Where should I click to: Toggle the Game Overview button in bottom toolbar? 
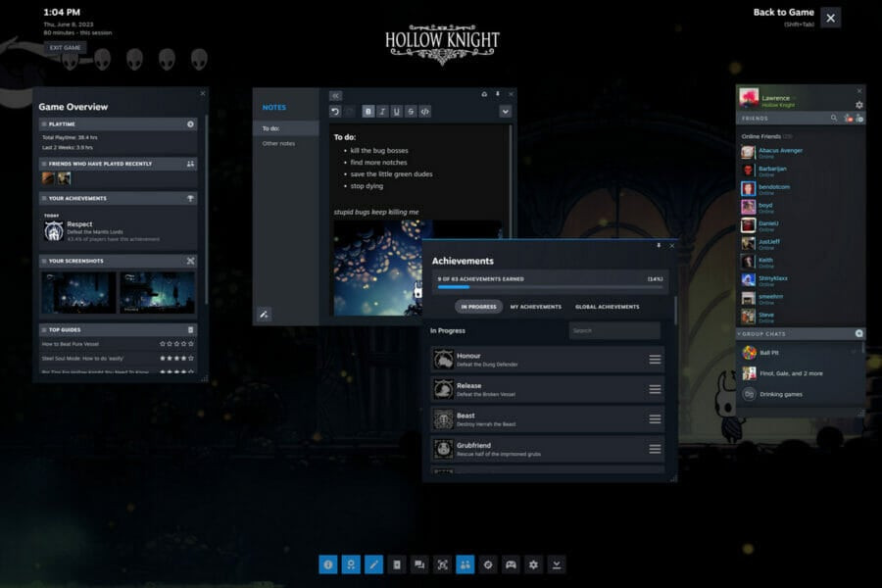(328, 564)
